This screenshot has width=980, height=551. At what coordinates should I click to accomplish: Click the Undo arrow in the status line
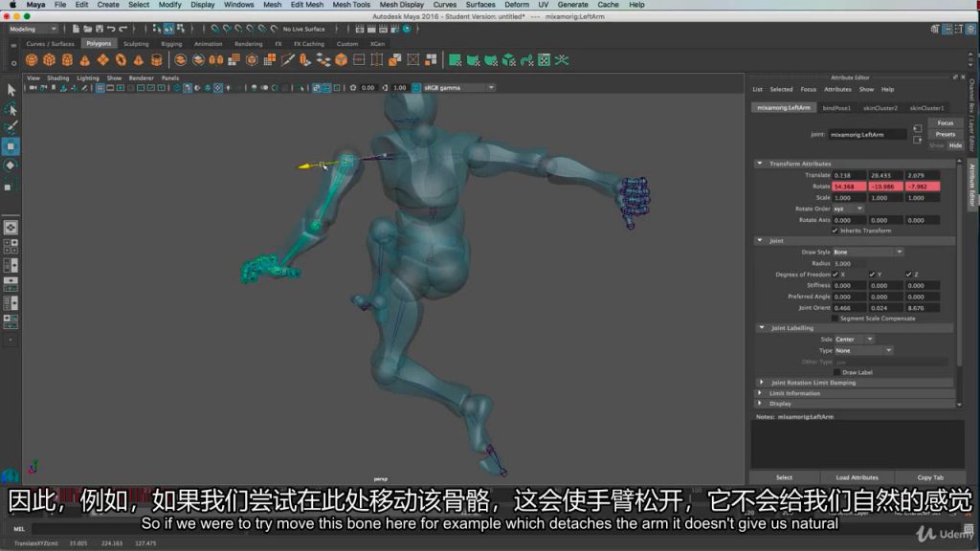coord(111,29)
